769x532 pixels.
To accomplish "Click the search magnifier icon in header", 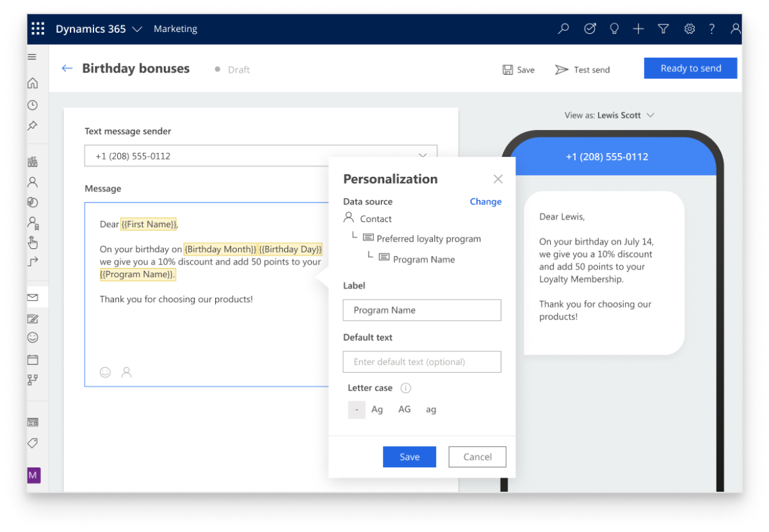I will tap(563, 29).
